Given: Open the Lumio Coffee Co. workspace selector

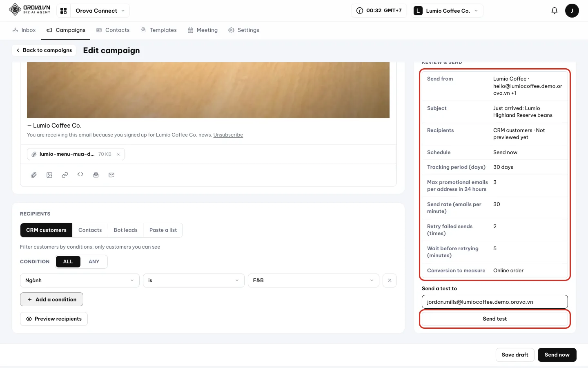Looking at the screenshot, I should tap(447, 11).
